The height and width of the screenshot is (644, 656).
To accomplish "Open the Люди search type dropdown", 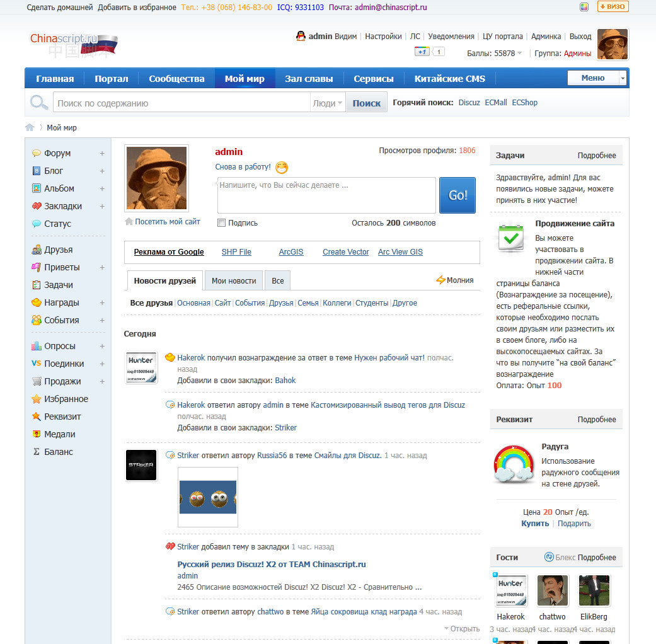I will pos(327,103).
